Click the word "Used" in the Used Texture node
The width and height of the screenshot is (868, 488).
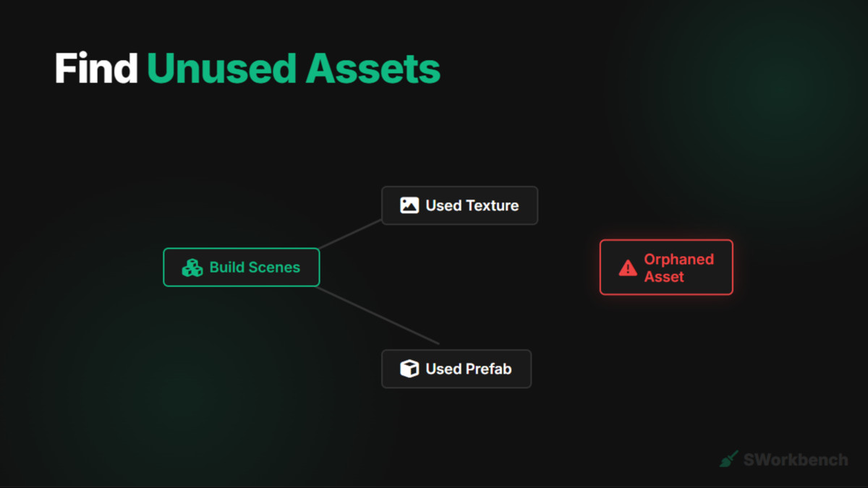[443, 205]
